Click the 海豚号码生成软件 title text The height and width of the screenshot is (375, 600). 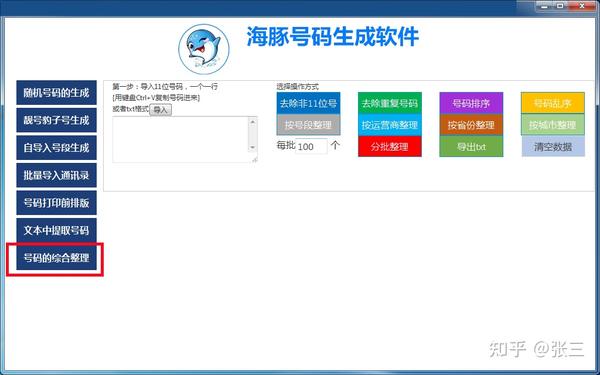(x=333, y=37)
